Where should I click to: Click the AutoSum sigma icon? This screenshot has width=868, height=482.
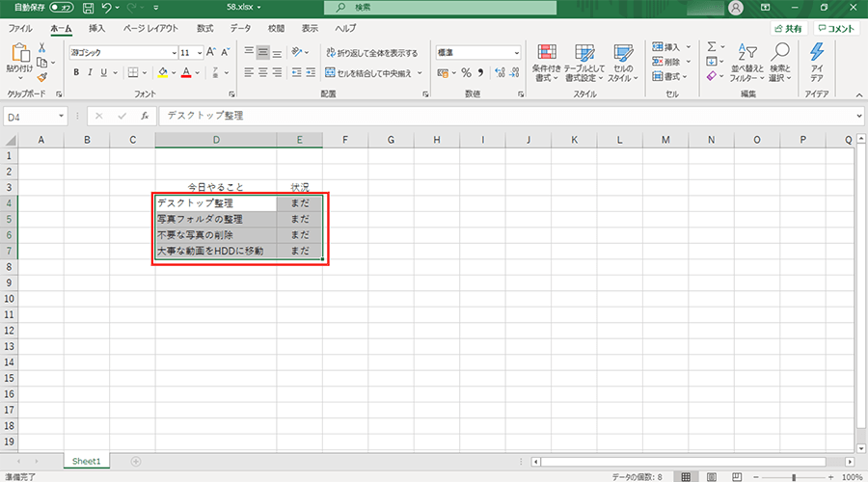712,47
